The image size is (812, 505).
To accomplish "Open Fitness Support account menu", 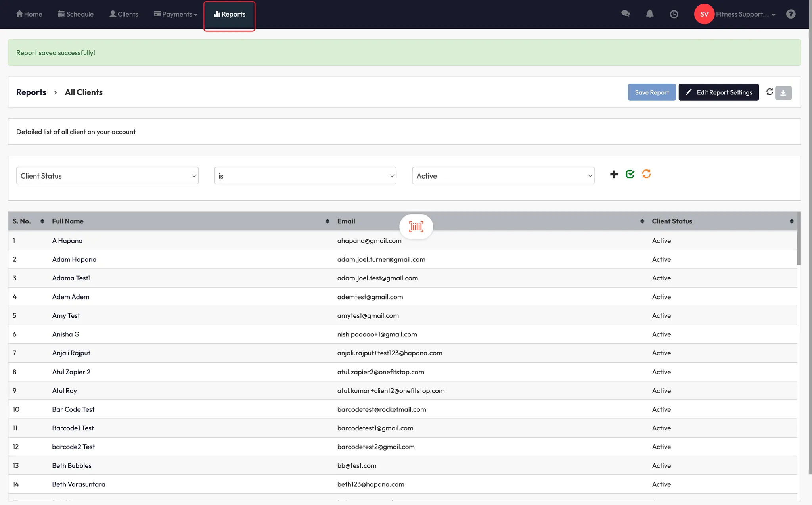I will pyautogui.click(x=742, y=14).
